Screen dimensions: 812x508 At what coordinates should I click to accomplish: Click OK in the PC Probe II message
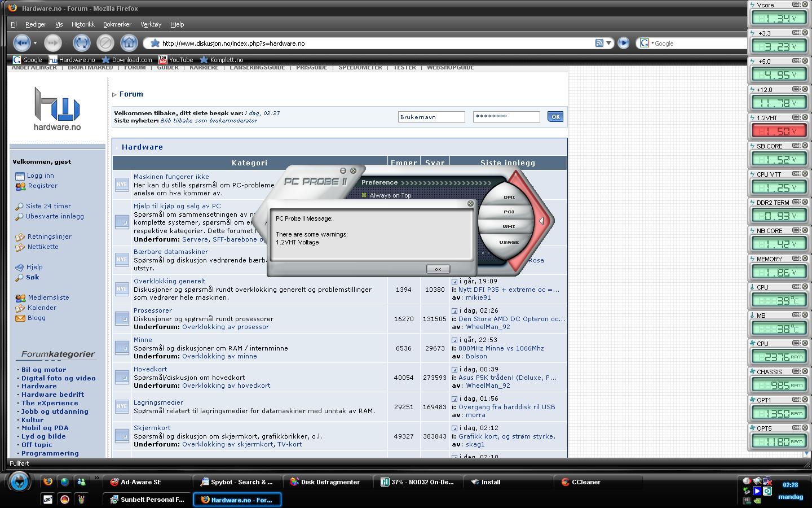point(438,269)
